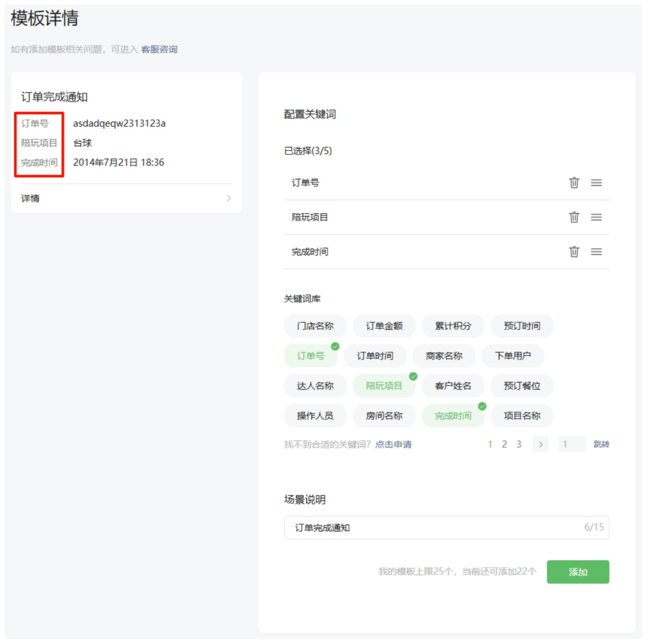
Task: Click the 跳转 page jump link
Action: pyautogui.click(x=601, y=445)
